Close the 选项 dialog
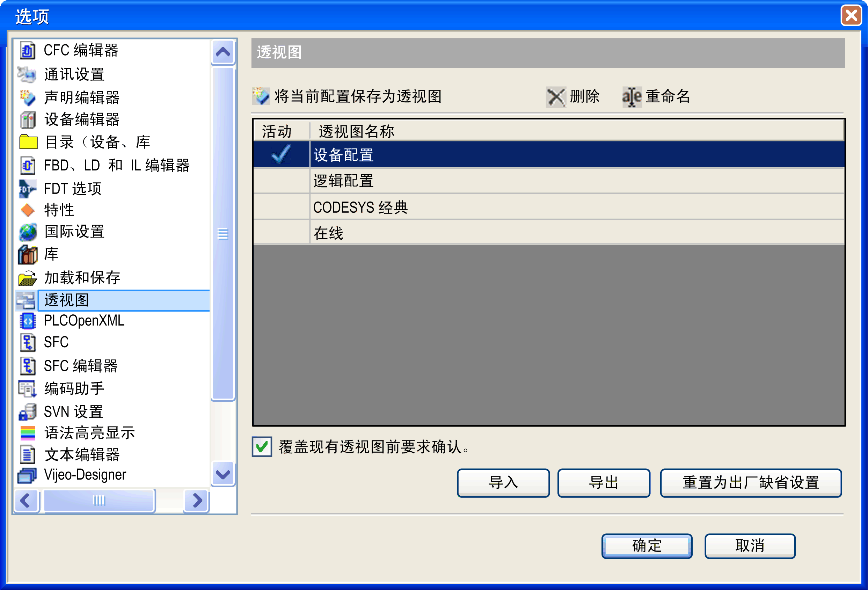Screen dimensions: 868x590 [x=851, y=15]
